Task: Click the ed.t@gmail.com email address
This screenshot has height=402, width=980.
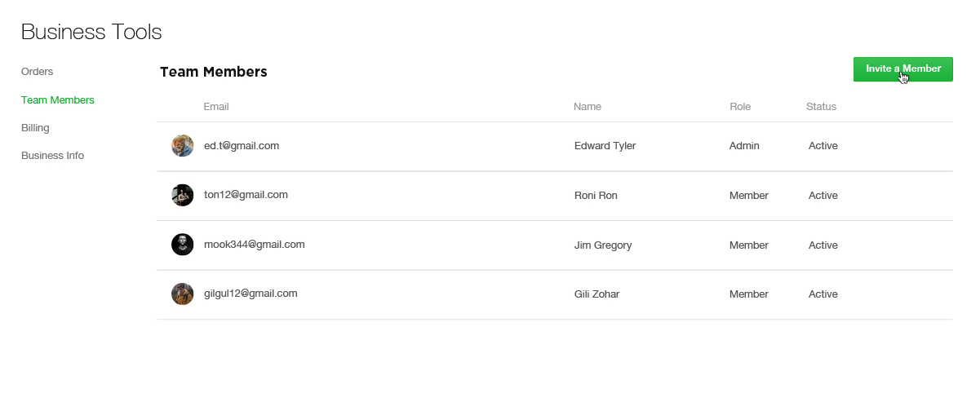Action: tap(242, 146)
